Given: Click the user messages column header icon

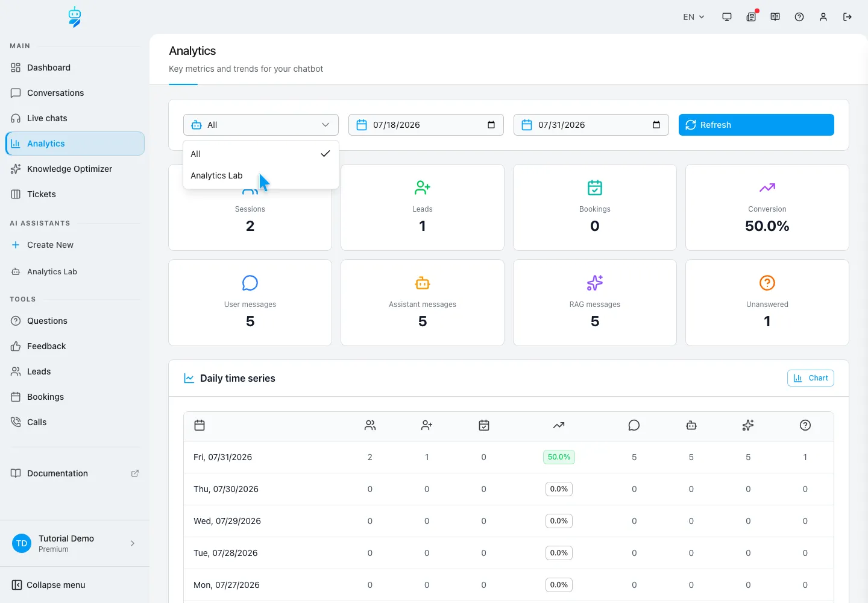Looking at the screenshot, I should click(x=634, y=425).
